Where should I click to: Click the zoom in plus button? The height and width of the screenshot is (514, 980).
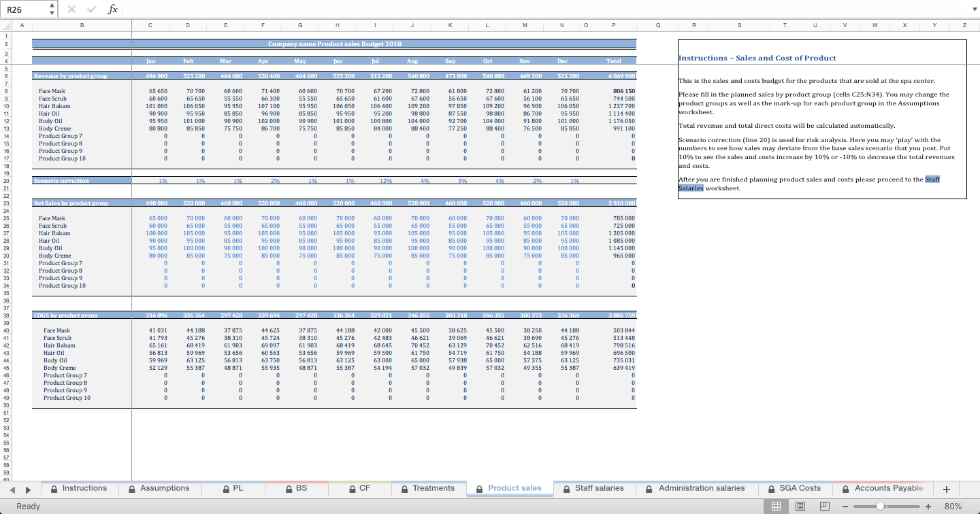[928, 506]
